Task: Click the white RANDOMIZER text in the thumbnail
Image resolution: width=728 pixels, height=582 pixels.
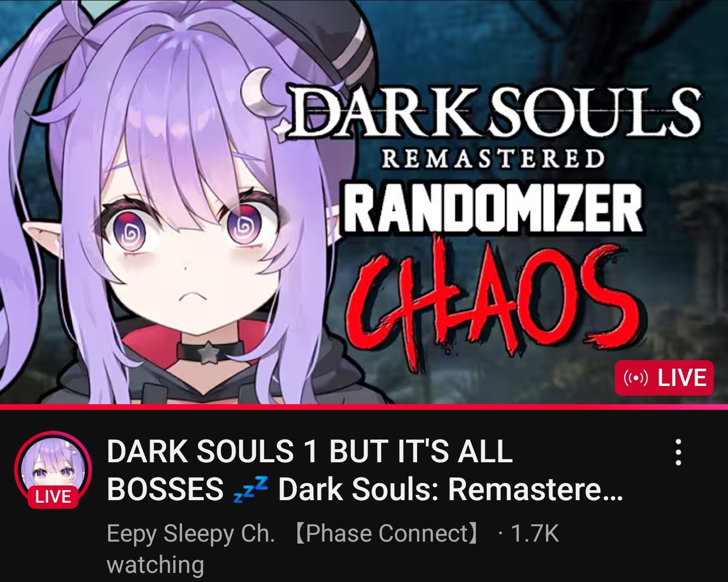Action: click(x=493, y=208)
